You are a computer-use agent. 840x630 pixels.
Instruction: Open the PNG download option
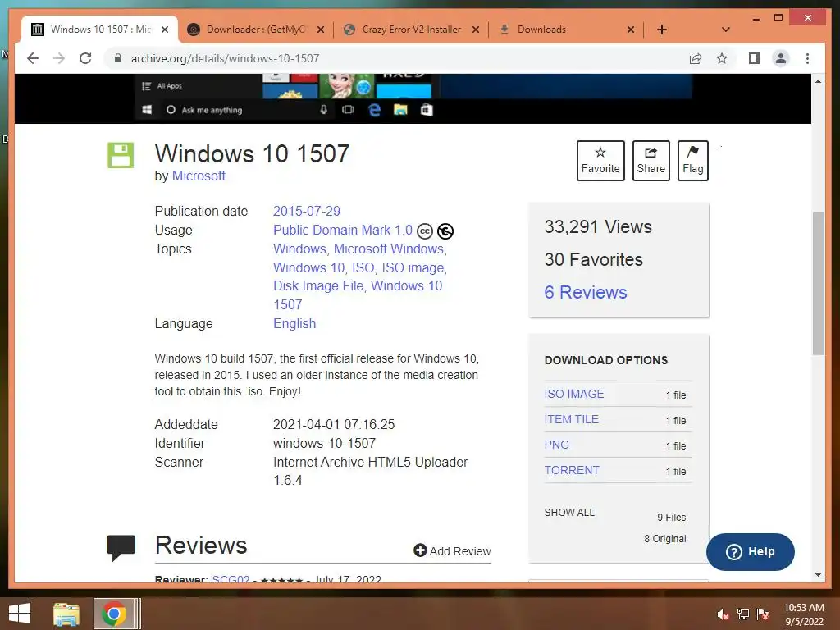(557, 445)
